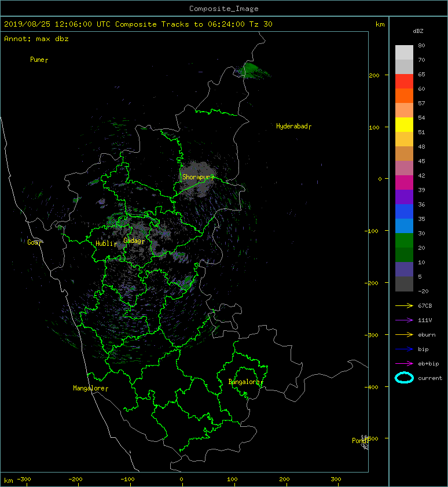Screen dimensions: 448x487
Task: Click the current legend label
Action: 430,378
